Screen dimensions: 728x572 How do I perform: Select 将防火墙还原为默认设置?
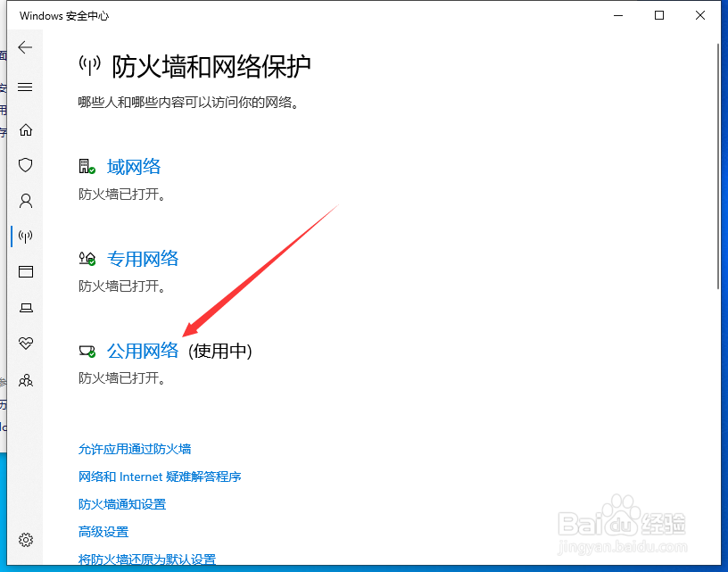(146, 558)
